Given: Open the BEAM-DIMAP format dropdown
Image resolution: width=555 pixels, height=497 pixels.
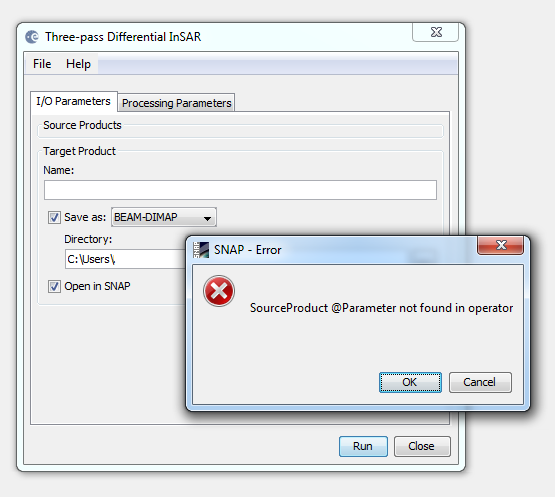Looking at the screenshot, I should click(164, 217).
